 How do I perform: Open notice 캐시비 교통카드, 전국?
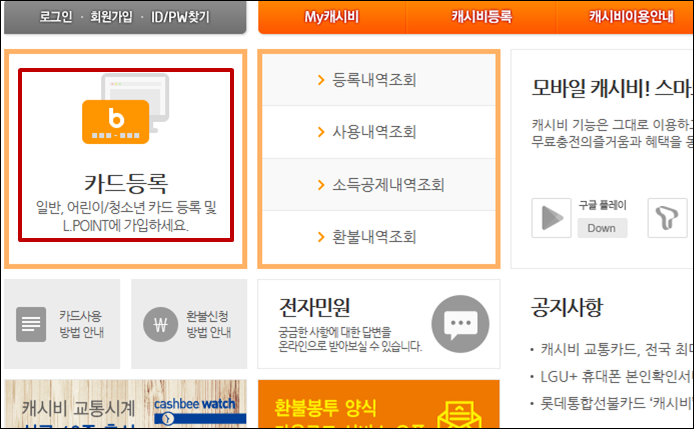pos(617,350)
